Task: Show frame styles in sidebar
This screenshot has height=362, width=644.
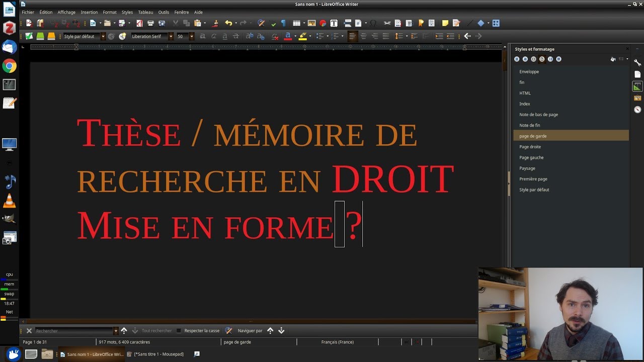Action: pyautogui.click(x=533, y=59)
